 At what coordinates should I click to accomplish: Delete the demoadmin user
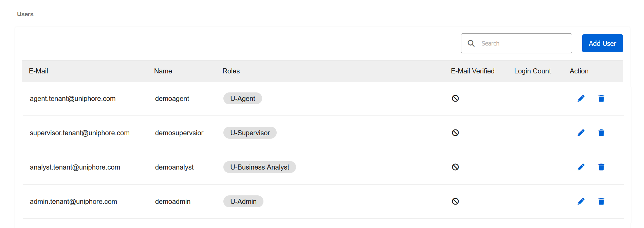[601, 201]
